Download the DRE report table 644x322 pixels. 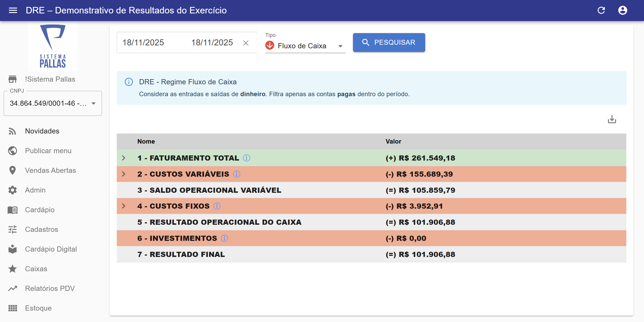click(612, 119)
